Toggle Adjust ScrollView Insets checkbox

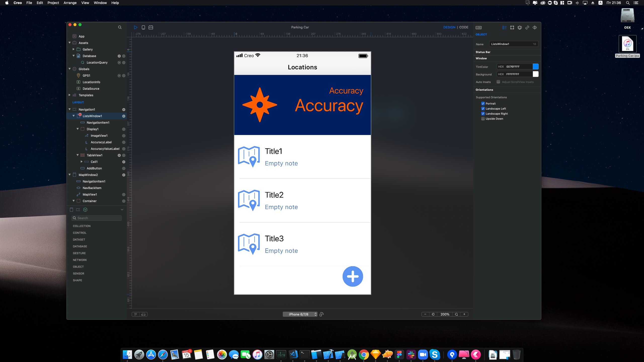click(498, 82)
